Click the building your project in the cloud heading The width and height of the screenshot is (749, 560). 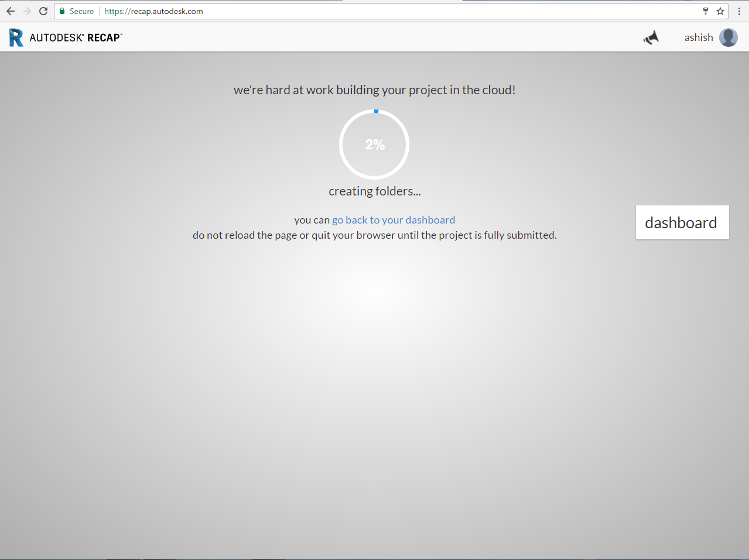pyautogui.click(x=375, y=90)
